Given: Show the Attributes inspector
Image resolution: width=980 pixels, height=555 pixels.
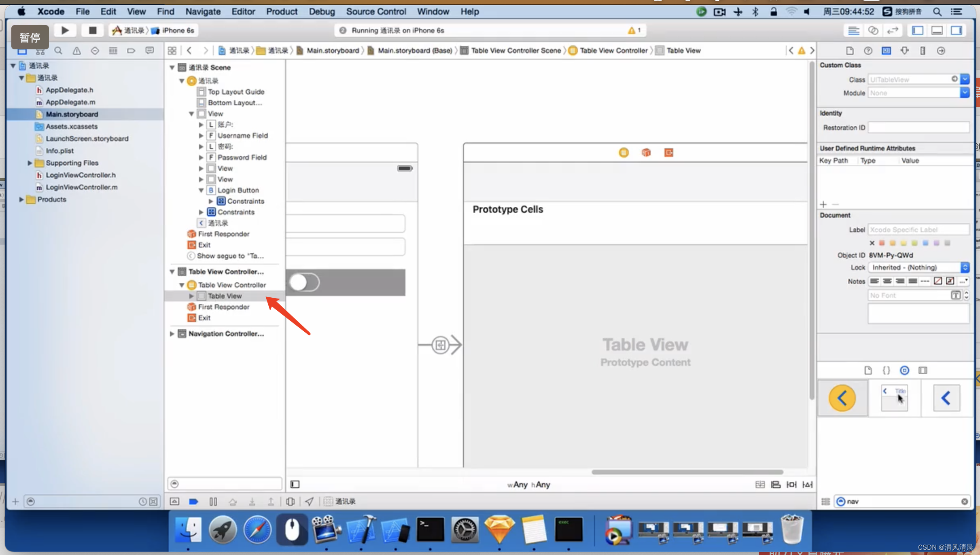Looking at the screenshot, I should 904,51.
